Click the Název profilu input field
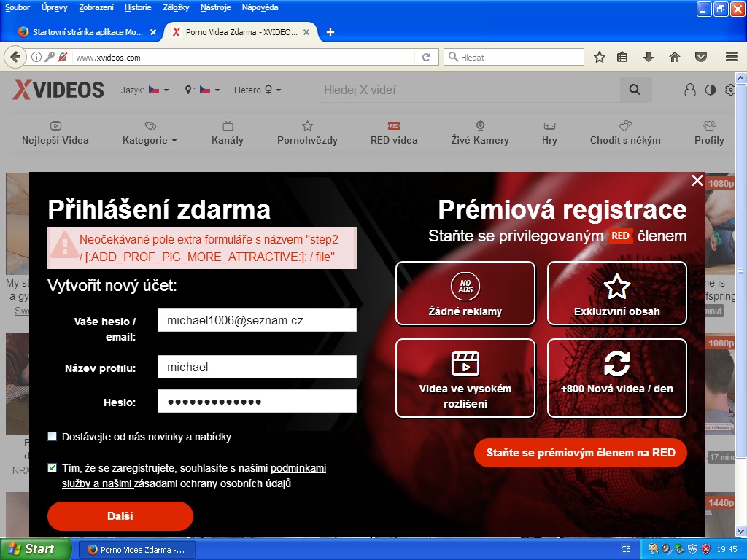This screenshot has width=747, height=560. (257, 367)
